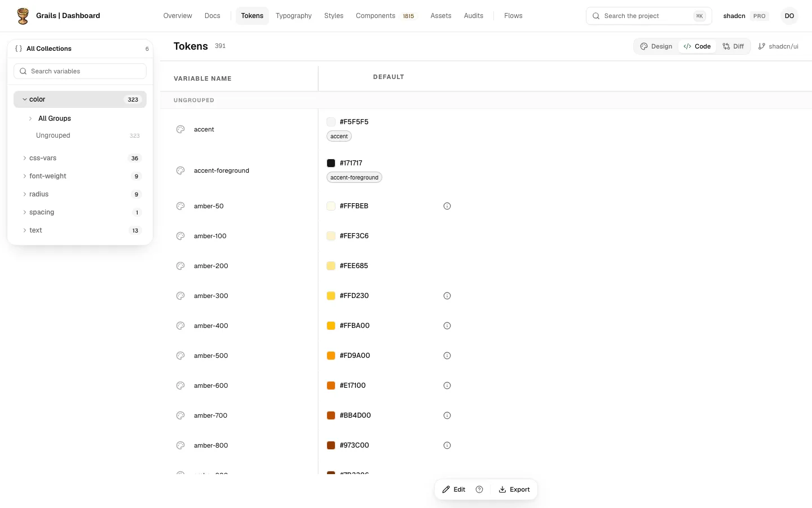Expand the css-vars collection
This screenshot has width=812, height=508.
25,158
